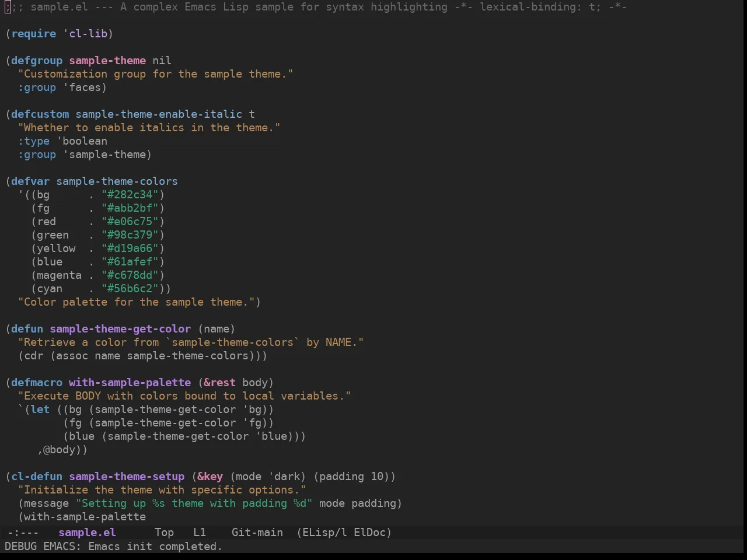Click sample-theme name in the defgroup line
This screenshot has width=747, height=560.
click(x=107, y=61)
